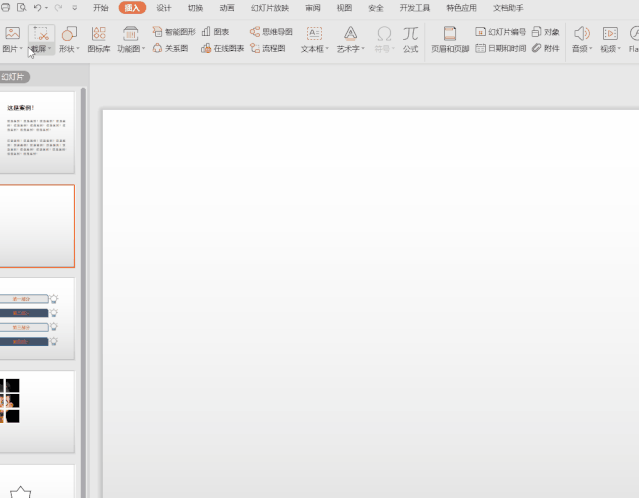Open the 图标库 icon library
Viewport: 639px width, 498px height.
click(99, 40)
